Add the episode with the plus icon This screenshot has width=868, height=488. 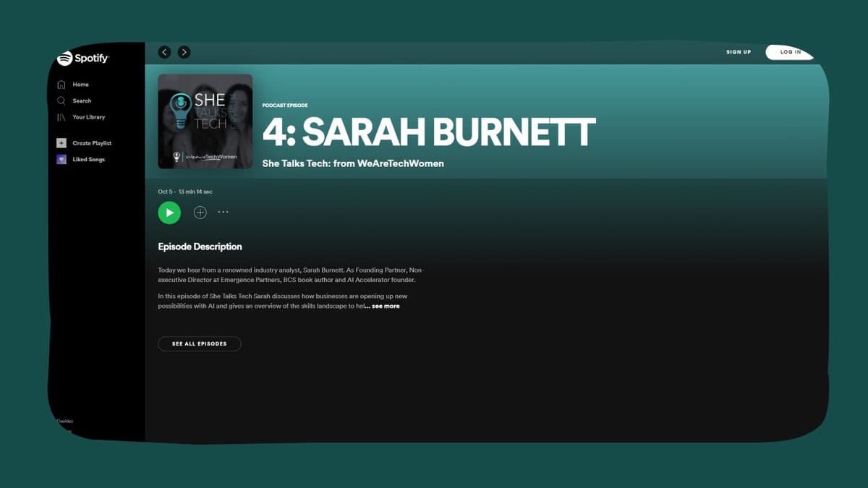click(x=200, y=213)
